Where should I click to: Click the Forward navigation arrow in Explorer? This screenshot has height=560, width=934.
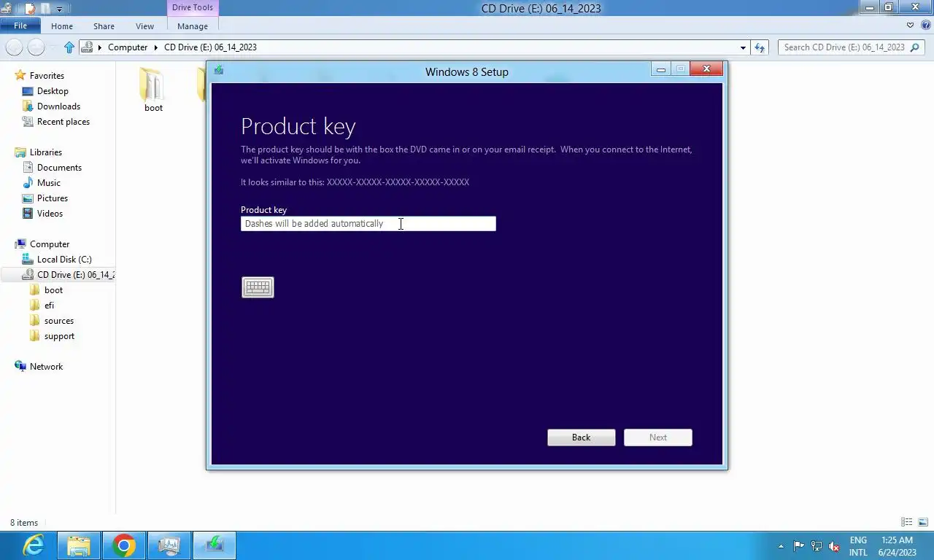coord(36,47)
